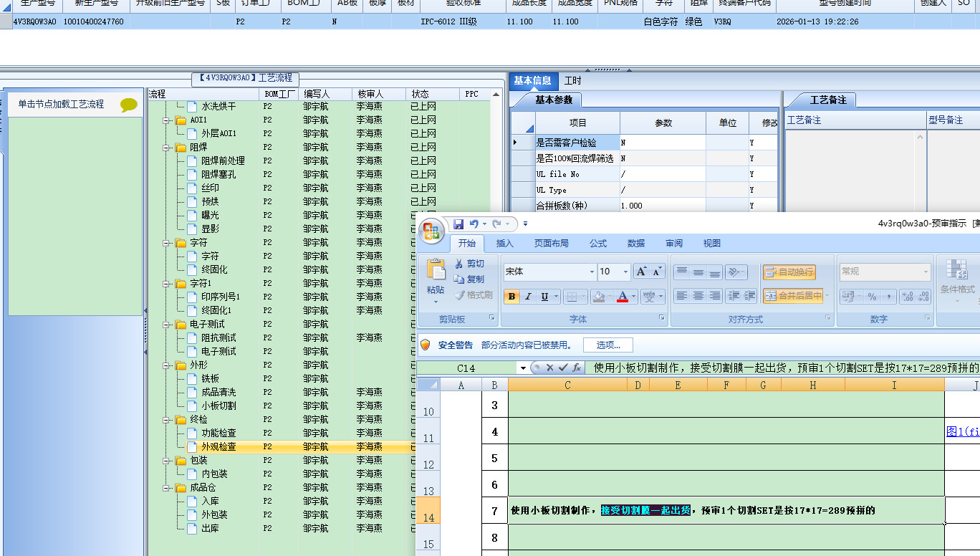Apply comma number style

coord(888,297)
